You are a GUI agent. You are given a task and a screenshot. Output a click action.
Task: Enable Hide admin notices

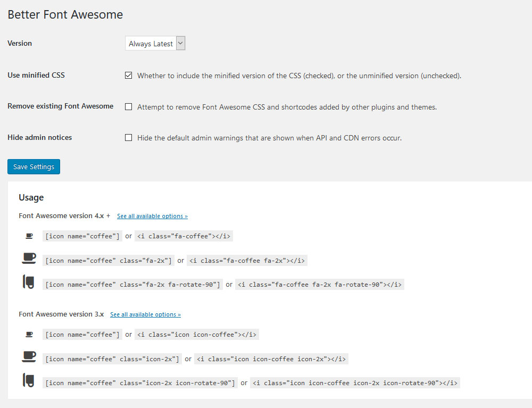tap(128, 137)
